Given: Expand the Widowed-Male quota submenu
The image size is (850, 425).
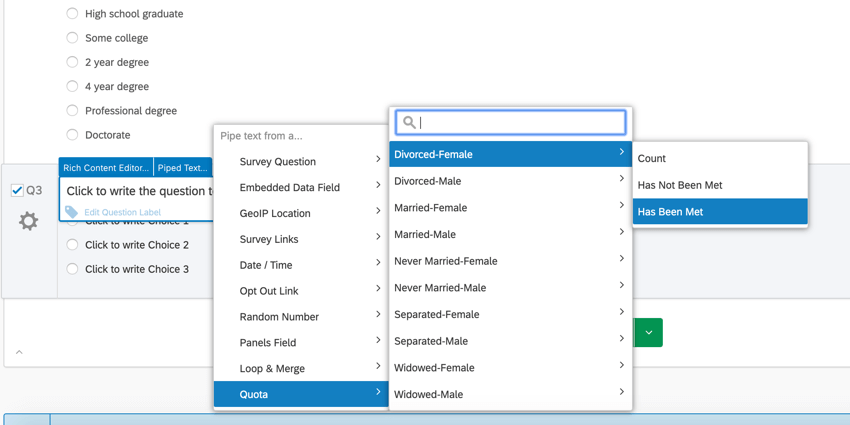Looking at the screenshot, I should [x=510, y=394].
